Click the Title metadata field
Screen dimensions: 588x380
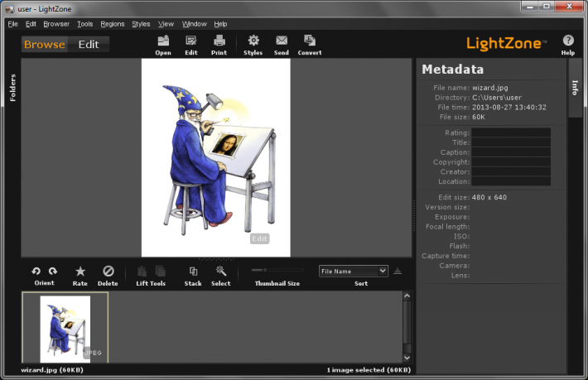pos(511,142)
